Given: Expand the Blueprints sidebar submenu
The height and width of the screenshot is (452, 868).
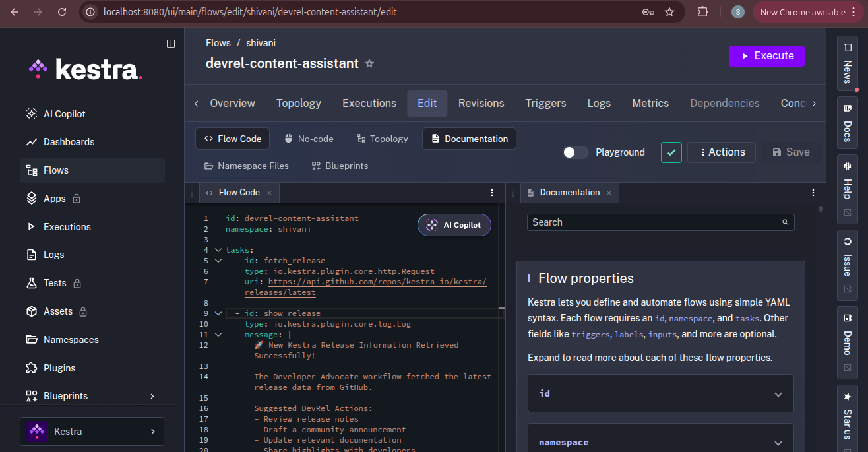Looking at the screenshot, I should point(152,396).
